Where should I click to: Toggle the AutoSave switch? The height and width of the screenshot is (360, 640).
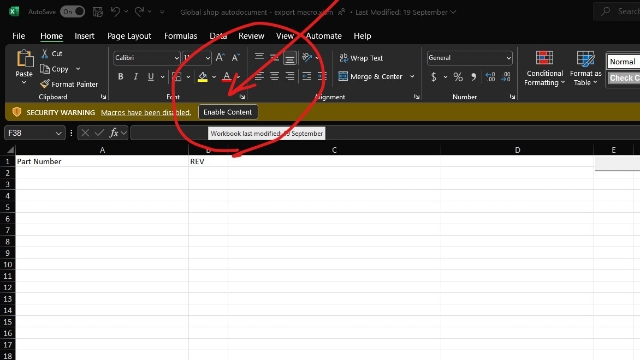coord(72,12)
